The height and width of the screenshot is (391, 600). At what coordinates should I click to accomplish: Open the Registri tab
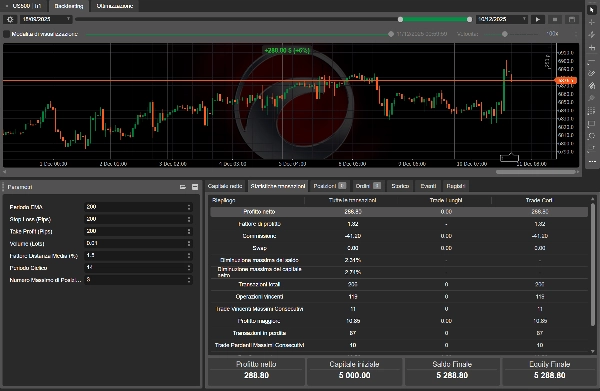[x=455, y=186]
